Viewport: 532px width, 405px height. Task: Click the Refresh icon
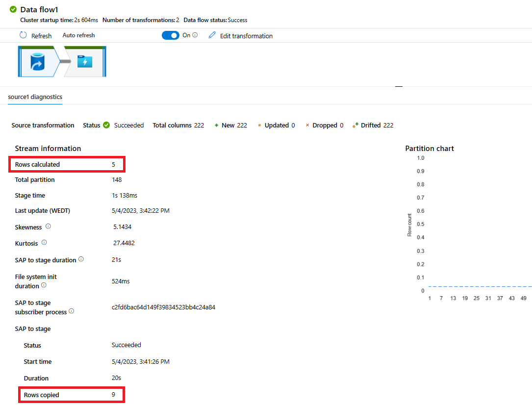pos(23,35)
